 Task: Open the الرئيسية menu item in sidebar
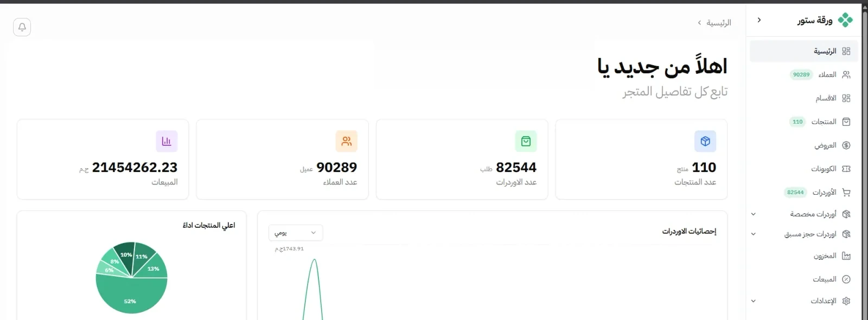click(x=804, y=51)
